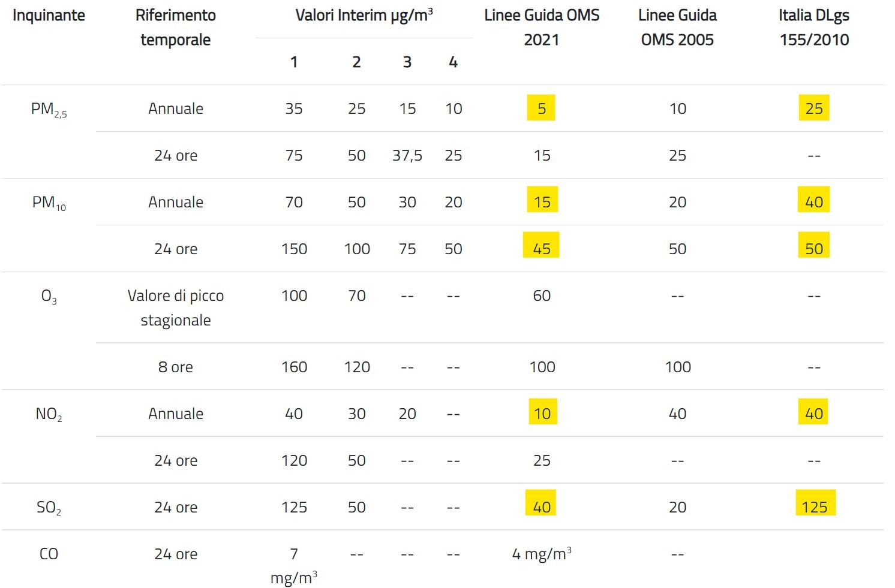
Task: Click highlighted 25 in Italia DLgs column
Action: coord(814,108)
